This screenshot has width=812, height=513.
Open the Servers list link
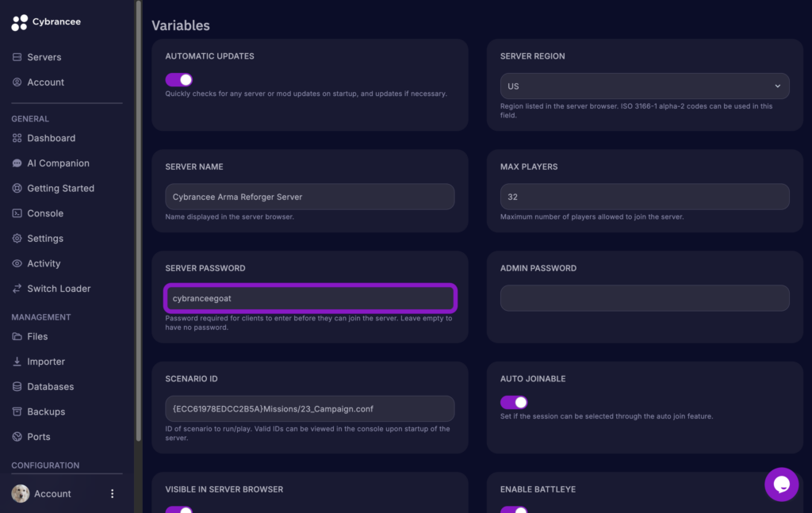tap(44, 57)
